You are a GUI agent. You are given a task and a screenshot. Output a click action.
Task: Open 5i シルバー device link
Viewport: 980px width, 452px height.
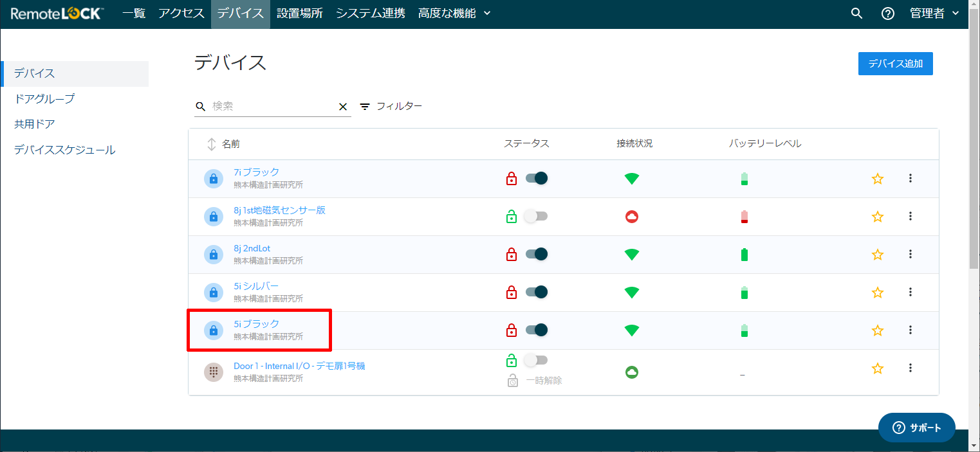coord(256,286)
